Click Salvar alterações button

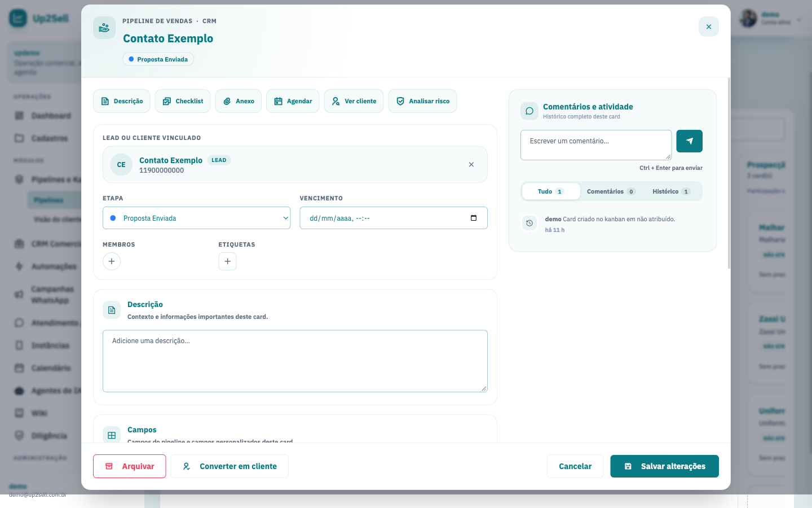(x=664, y=466)
